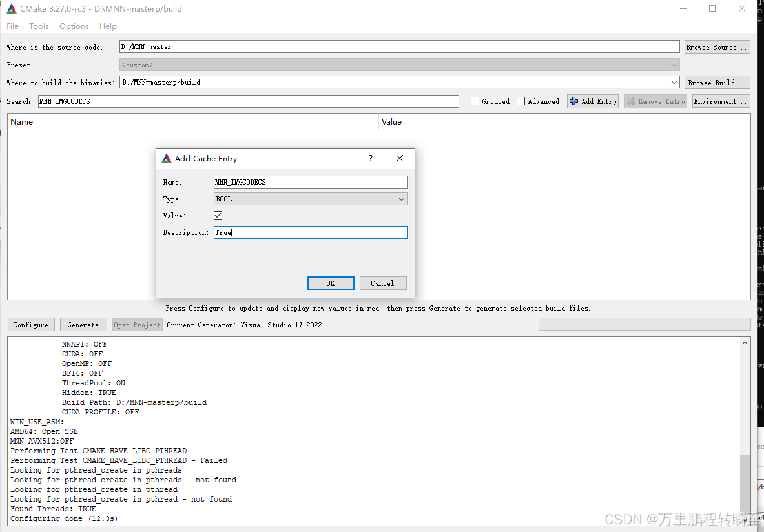
Task: Enable the Advanced checkbox
Action: click(521, 101)
